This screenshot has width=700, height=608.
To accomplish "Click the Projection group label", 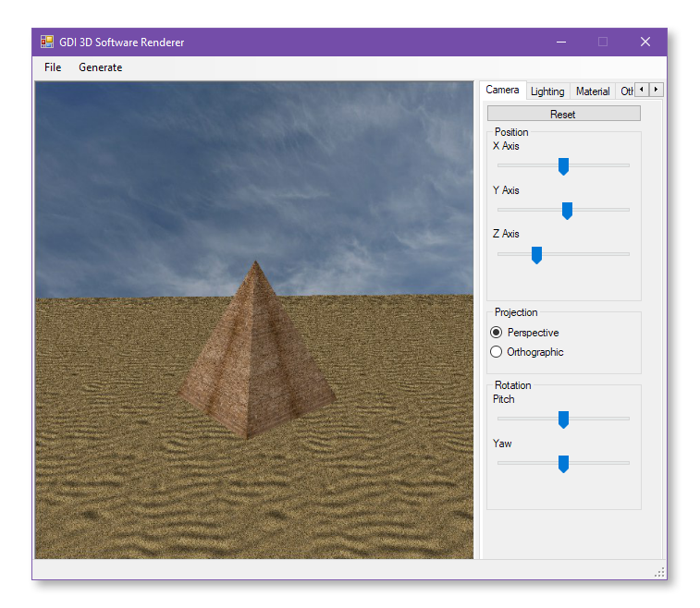I will (516, 312).
